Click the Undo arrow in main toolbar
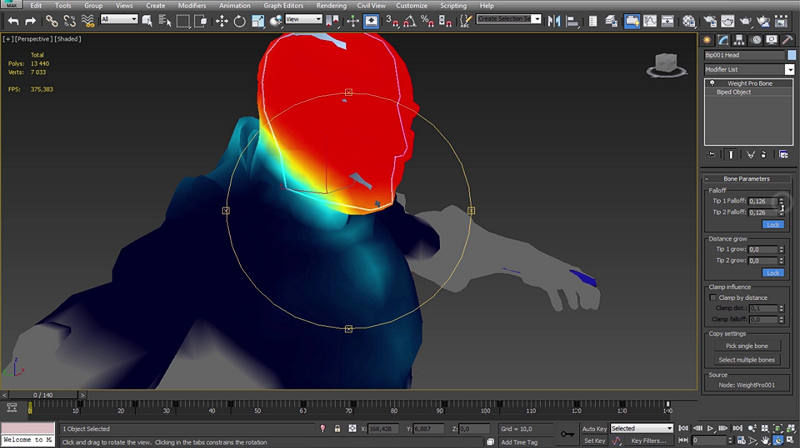Screen dimensions: 800x448 click(13, 20)
